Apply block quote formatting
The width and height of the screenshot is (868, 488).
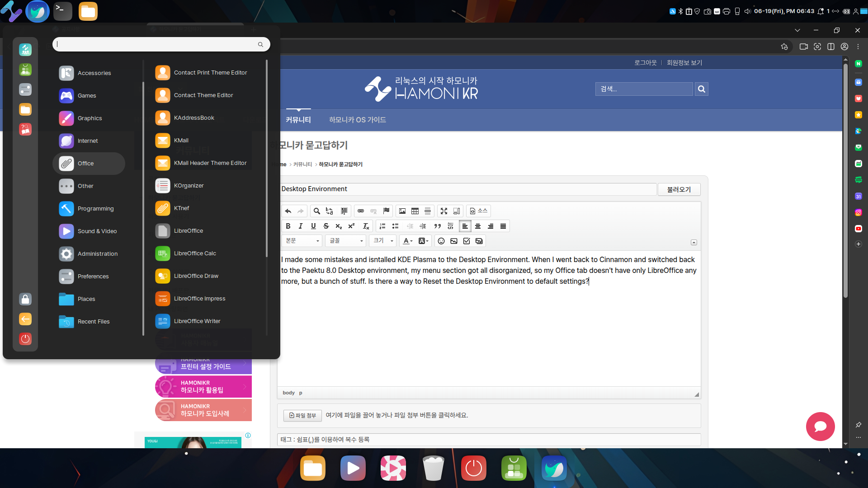(x=438, y=226)
